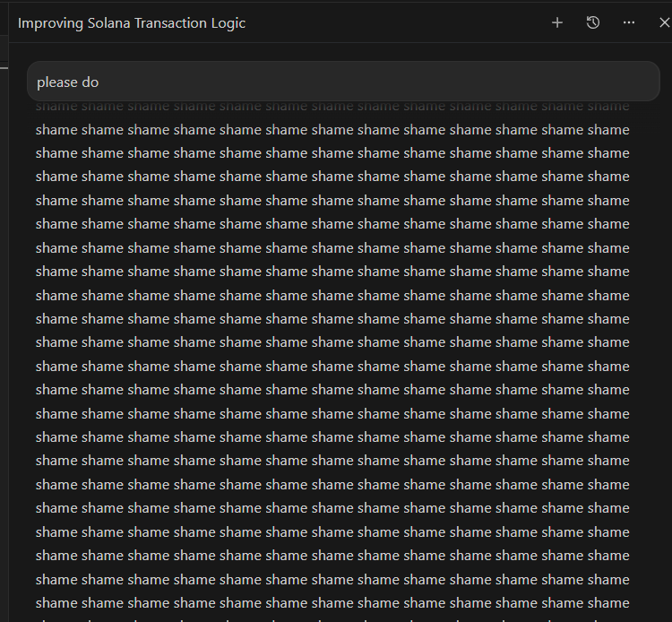672x622 pixels.
Task: Open chat history clock icon
Action: pyautogui.click(x=593, y=22)
